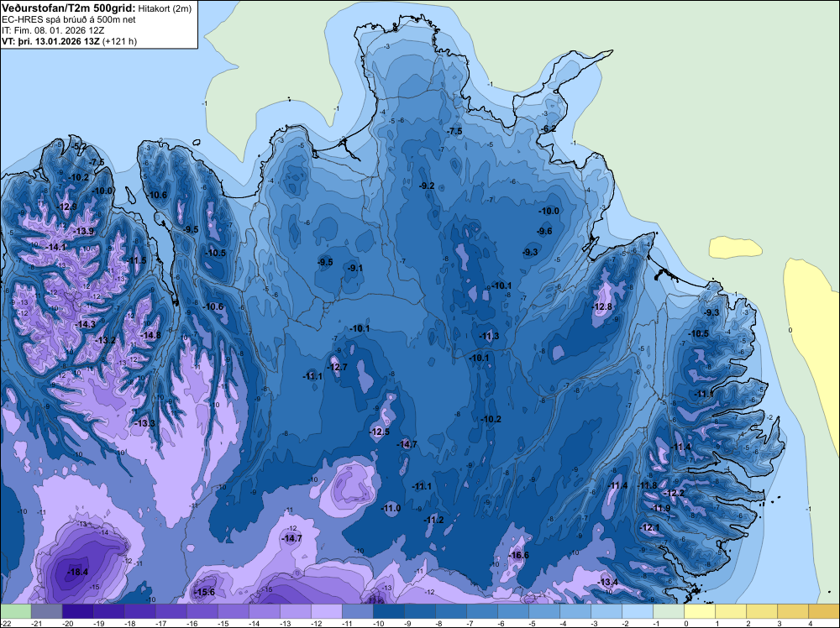Click the -12.7 temperature label

click(337, 367)
